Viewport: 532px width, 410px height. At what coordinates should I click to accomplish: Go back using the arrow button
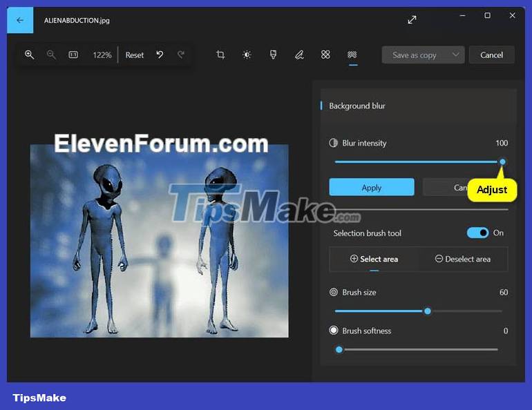[x=20, y=20]
